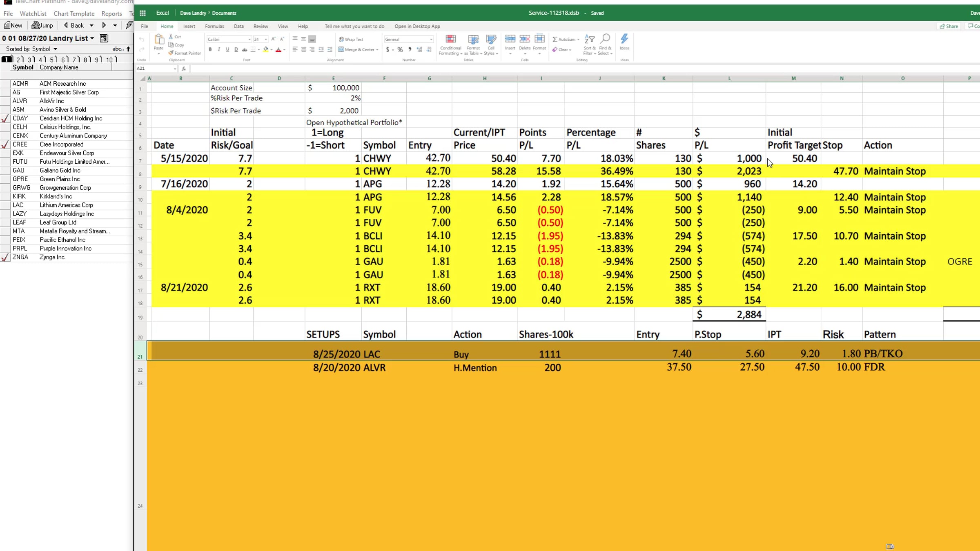Open the Excel app launcher grid
This screenshot has height=551, width=980.
(143, 13)
